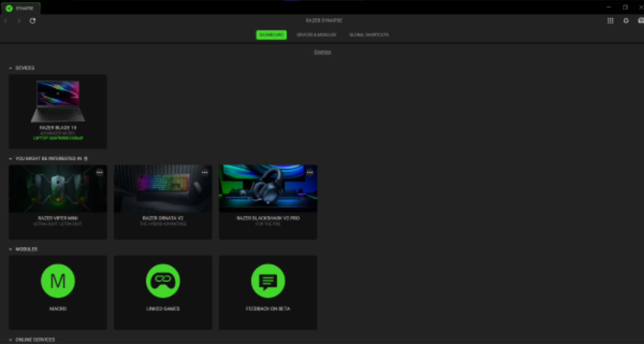Click the refresh icon in the toolbar
Image resolution: width=644 pixels, height=344 pixels.
tap(32, 21)
